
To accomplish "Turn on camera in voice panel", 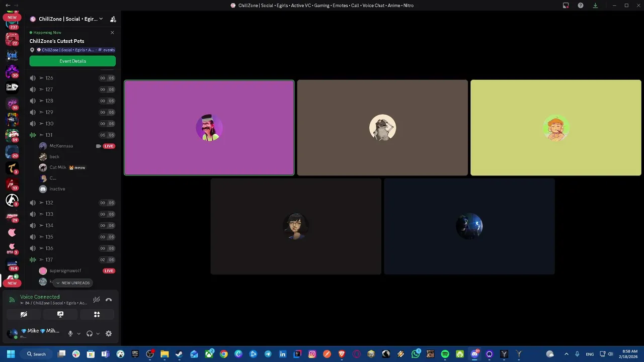I will [24, 314].
